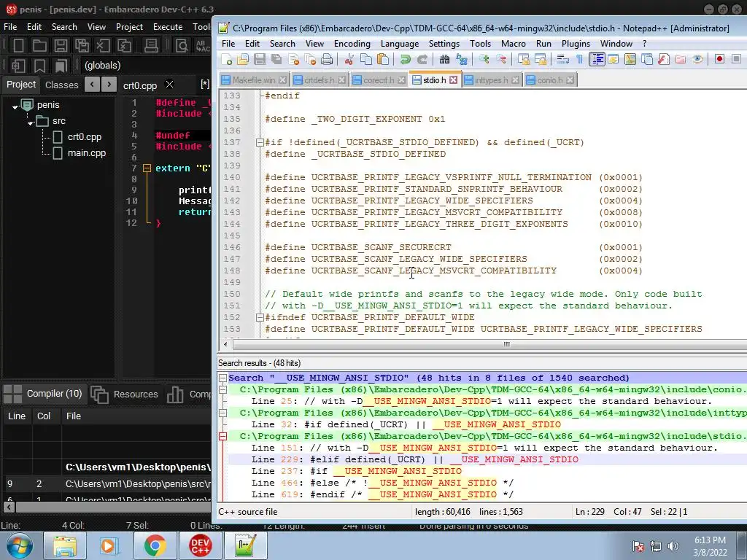This screenshot has width=747, height=560.
Task: Click Dev-C++ Save floppy toolbar icon
Action: 61,46
